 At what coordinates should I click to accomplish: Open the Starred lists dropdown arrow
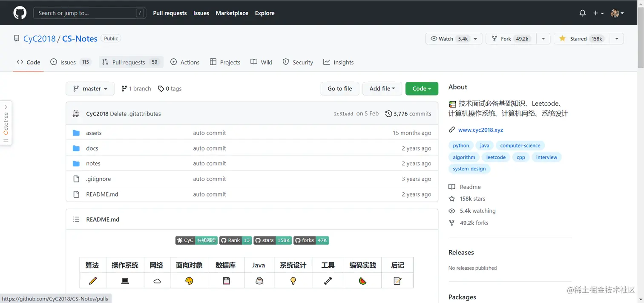pyautogui.click(x=617, y=39)
